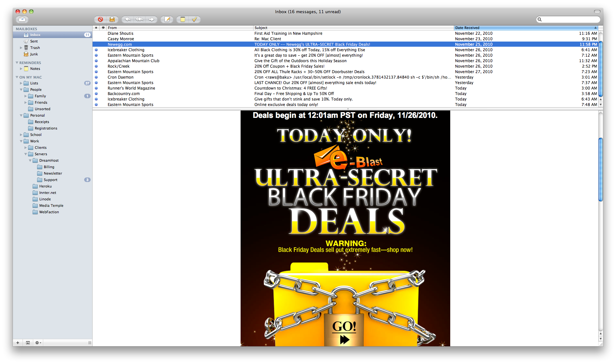
Task: Select the "LAST CHANCE!" Eastern Mountain Sports message
Action: pos(345,83)
